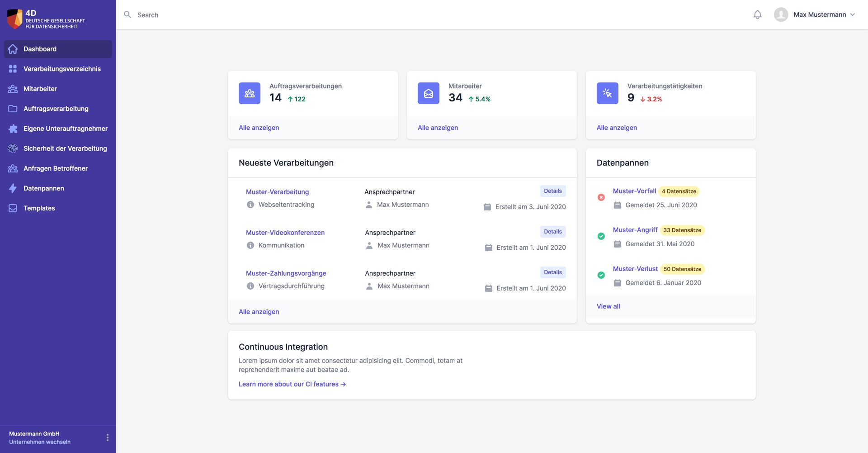Click the Datenpannen lightning bolt icon

[x=12, y=188]
